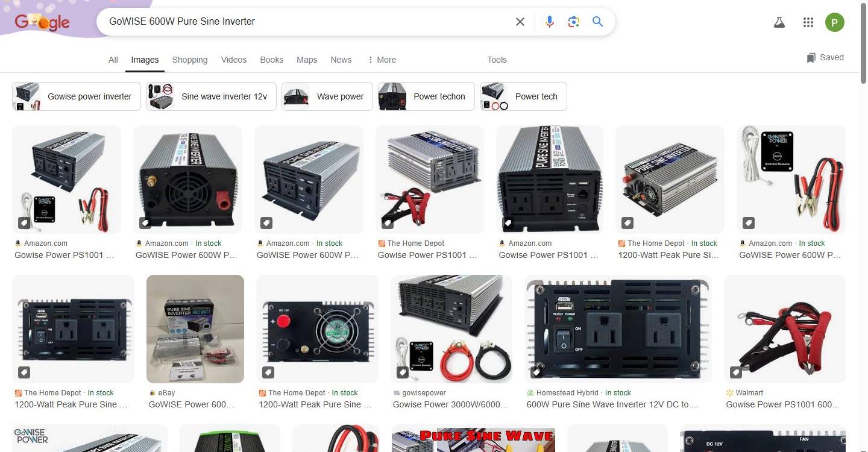
Task: Click the Saved bookmark icon
Action: point(811,58)
